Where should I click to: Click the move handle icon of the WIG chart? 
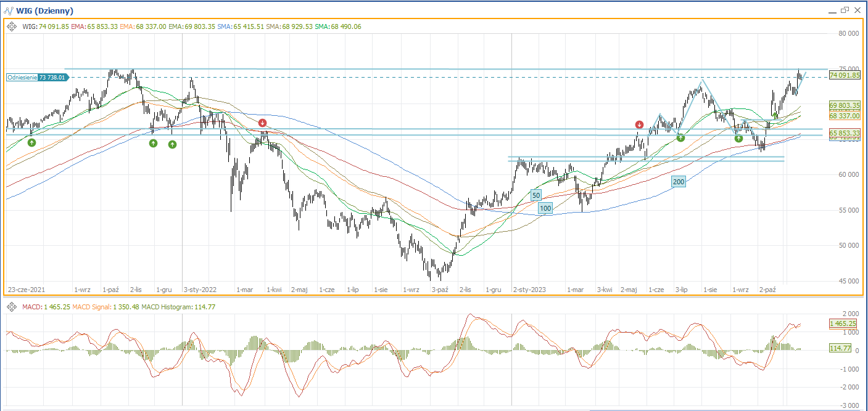point(12,26)
